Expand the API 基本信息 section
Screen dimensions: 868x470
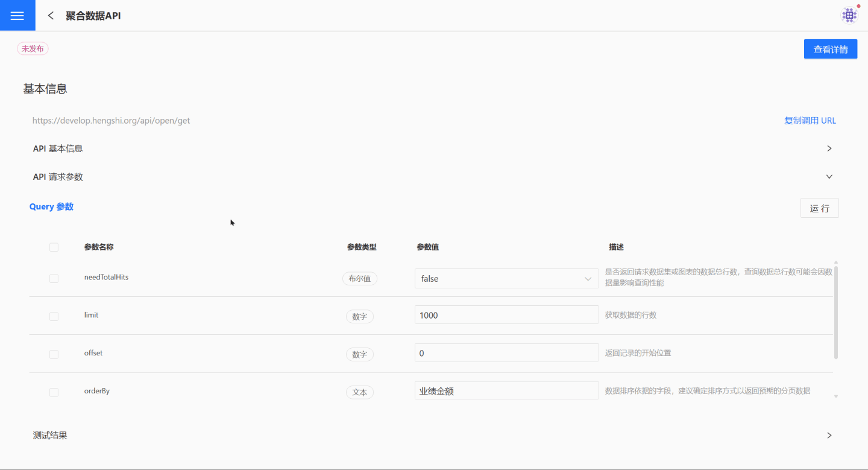click(829, 148)
